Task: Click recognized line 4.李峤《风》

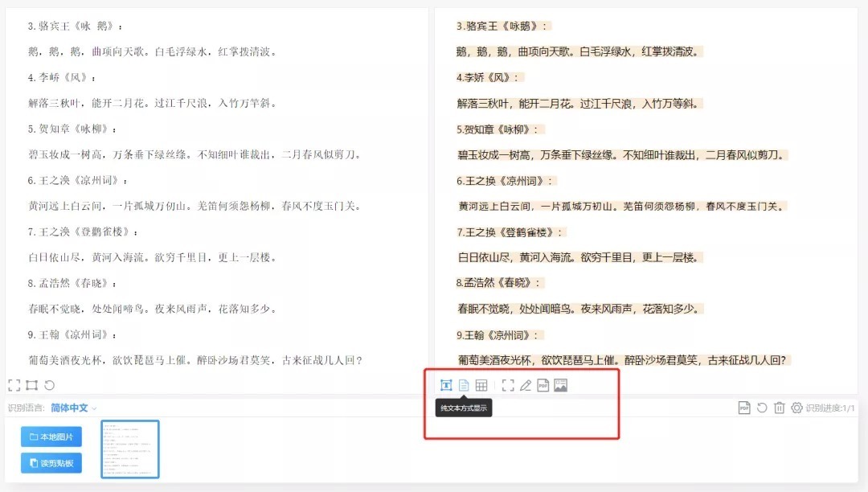Action: pos(489,77)
